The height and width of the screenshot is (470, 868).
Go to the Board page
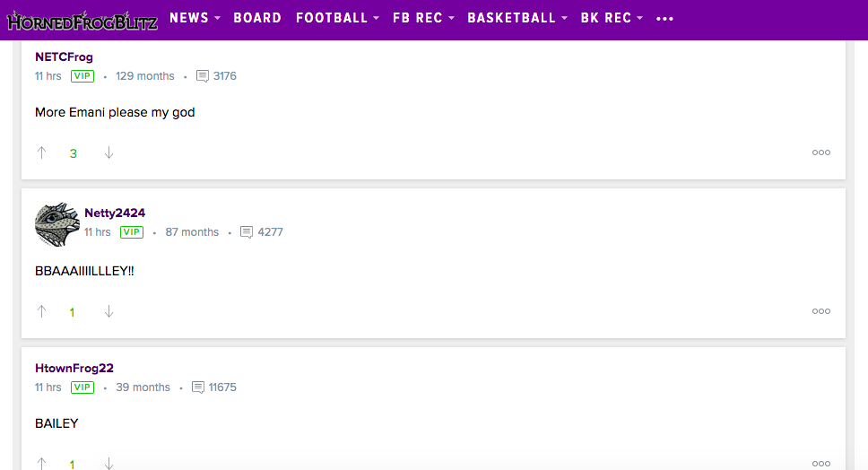tap(257, 18)
